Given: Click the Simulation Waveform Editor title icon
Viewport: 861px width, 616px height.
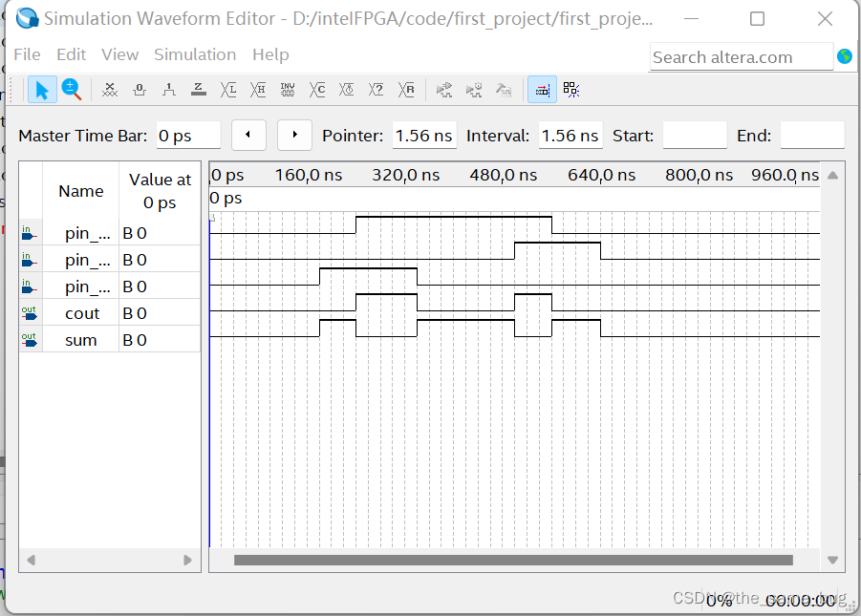Looking at the screenshot, I should pyautogui.click(x=27, y=19).
